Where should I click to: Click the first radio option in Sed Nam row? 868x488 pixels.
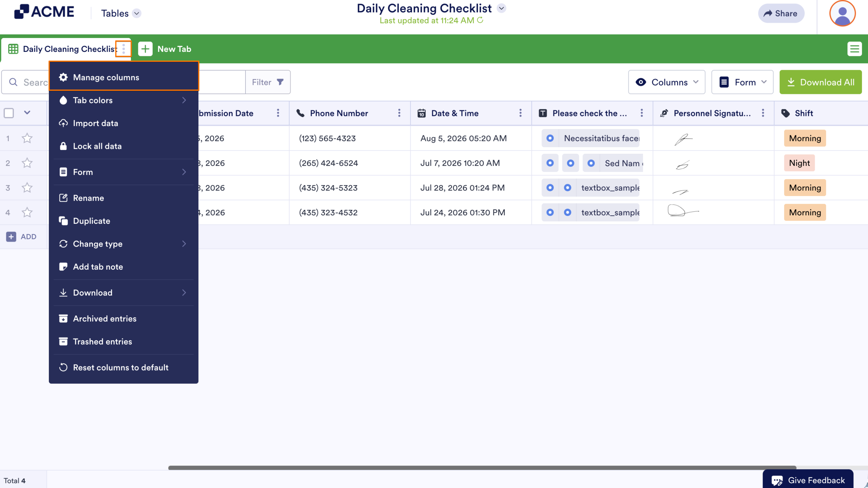(x=550, y=163)
